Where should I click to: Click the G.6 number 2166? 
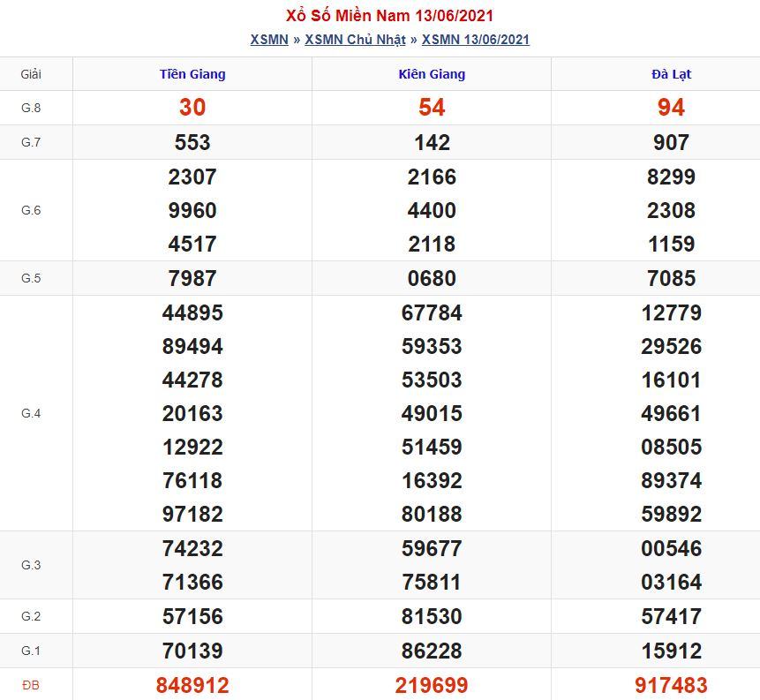(x=432, y=177)
